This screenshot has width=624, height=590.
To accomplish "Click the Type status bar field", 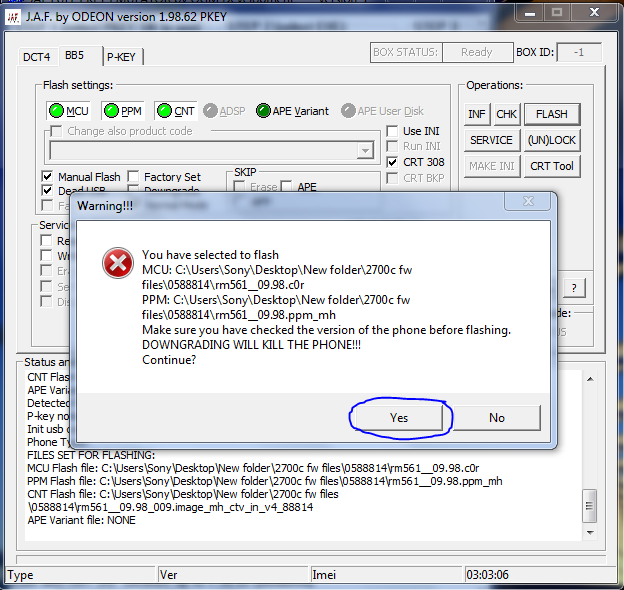I will (x=80, y=574).
